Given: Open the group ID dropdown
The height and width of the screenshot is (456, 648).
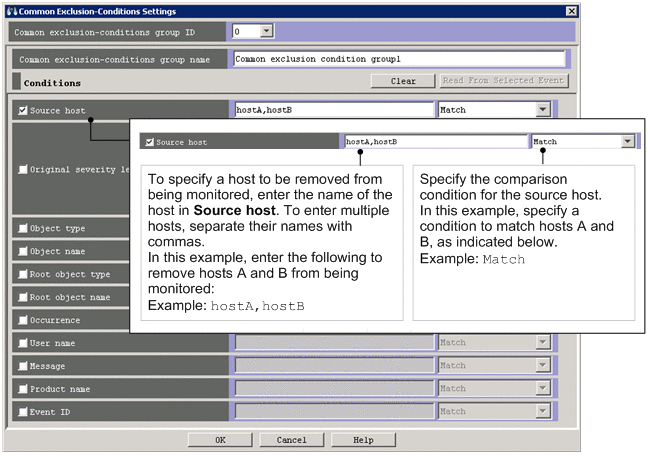Looking at the screenshot, I should point(266,32).
